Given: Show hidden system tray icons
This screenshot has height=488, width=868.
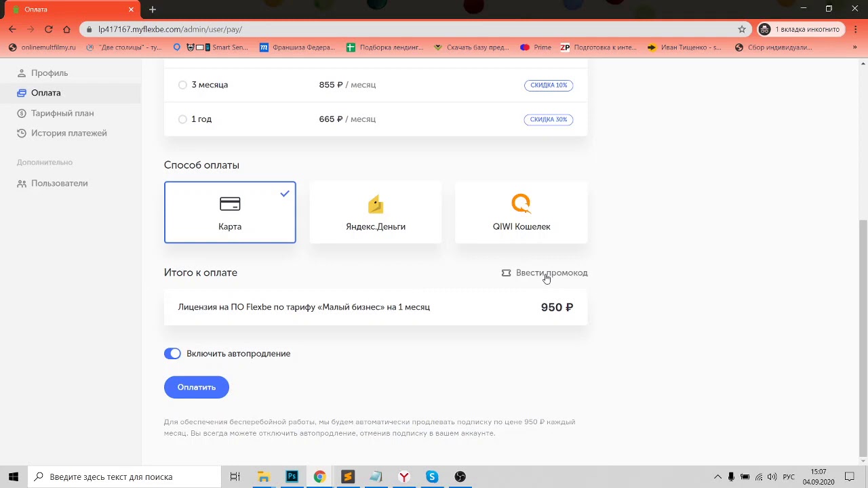Looking at the screenshot, I should 717,476.
